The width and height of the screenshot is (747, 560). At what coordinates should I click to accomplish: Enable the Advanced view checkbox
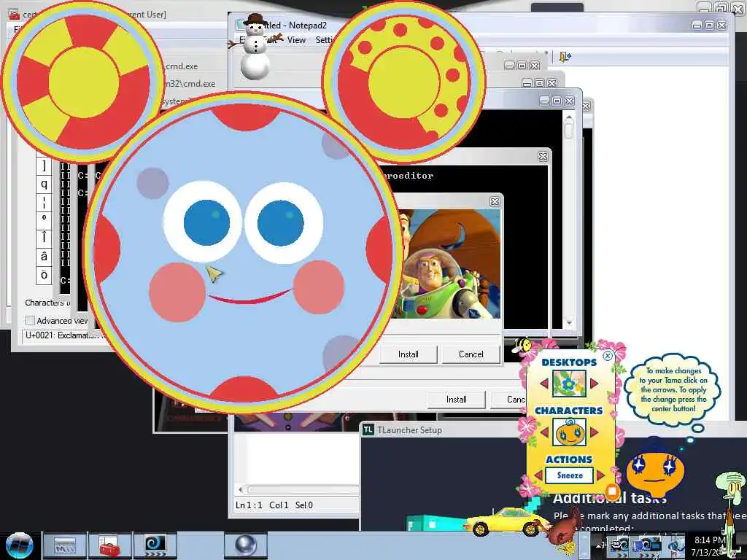pos(30,321)
